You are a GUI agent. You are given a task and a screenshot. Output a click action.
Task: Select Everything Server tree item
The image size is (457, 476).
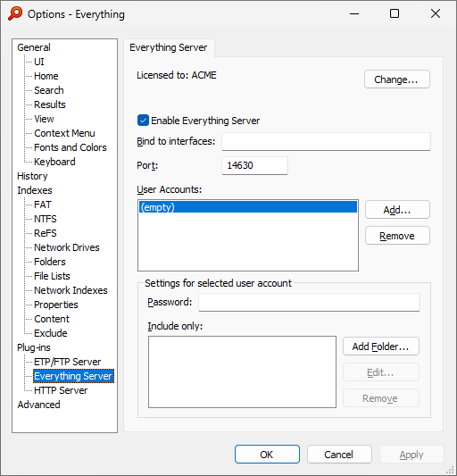(73, 376)
